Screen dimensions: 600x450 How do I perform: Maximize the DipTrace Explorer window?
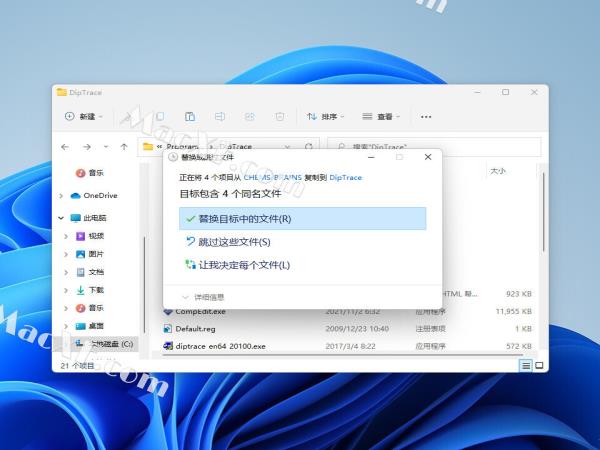pos(505,92)
